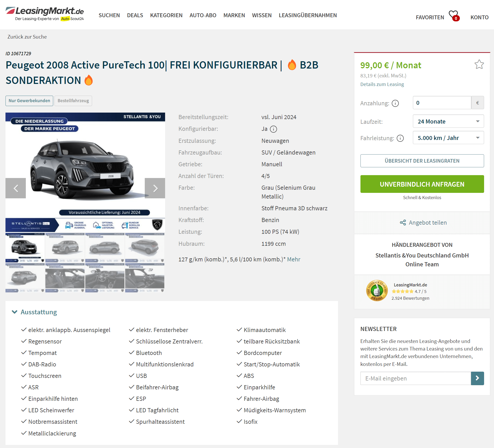Screen dimensions: 494x448
Task: Select dashboard interior thumbnail, third in second row
Action: [105, 278]
